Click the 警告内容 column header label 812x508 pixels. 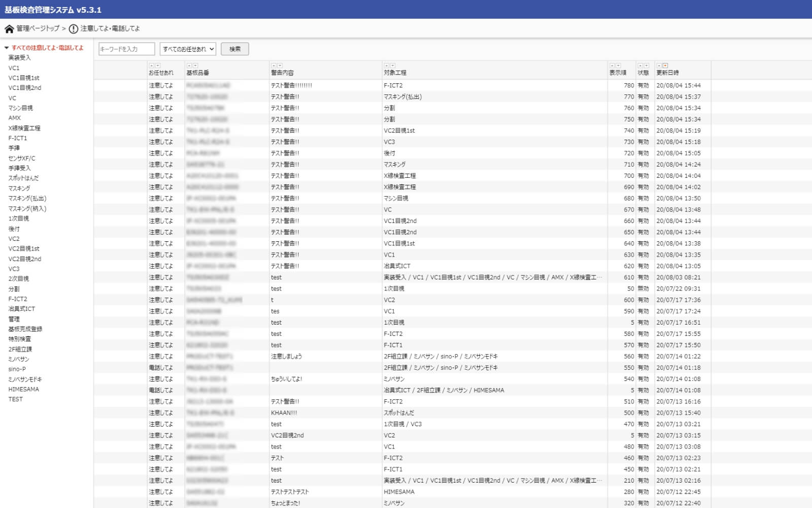pos(282,73)
